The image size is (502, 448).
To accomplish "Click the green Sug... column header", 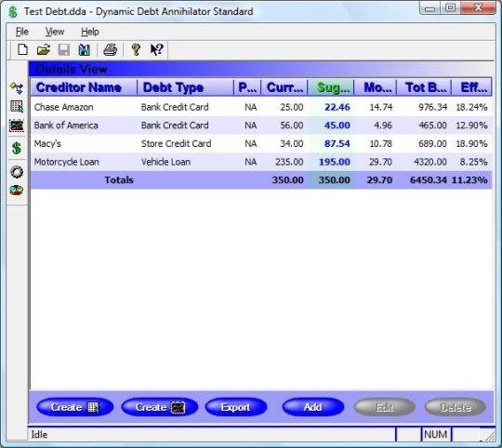I will 331,87.
